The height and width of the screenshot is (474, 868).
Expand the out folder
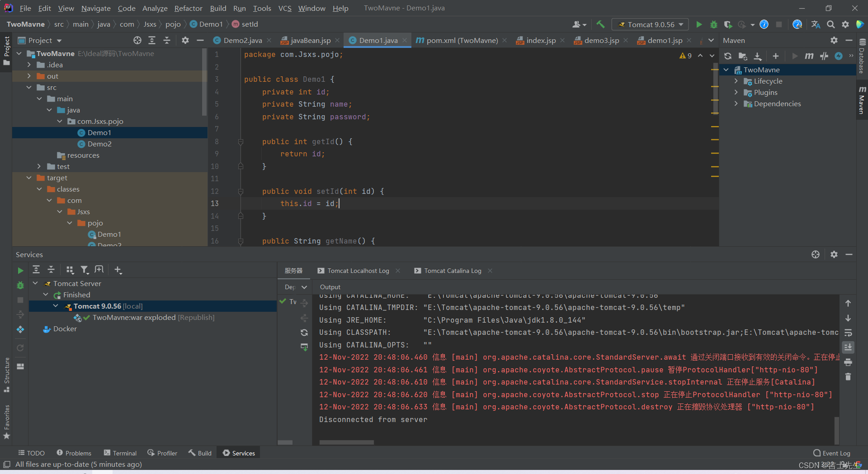point(29,76)
